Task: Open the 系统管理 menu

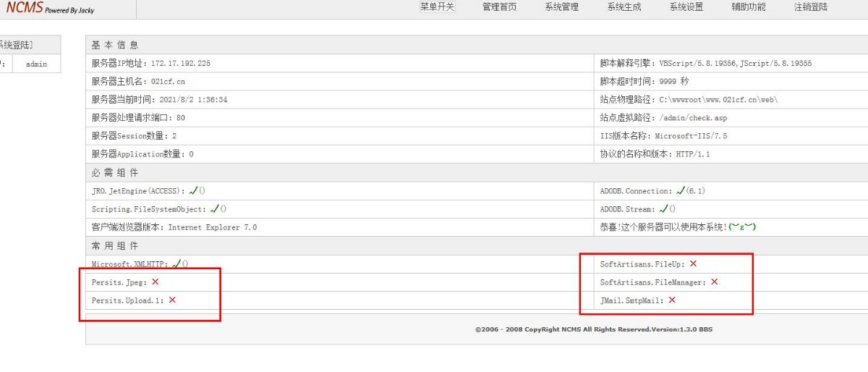Action: 562,7
